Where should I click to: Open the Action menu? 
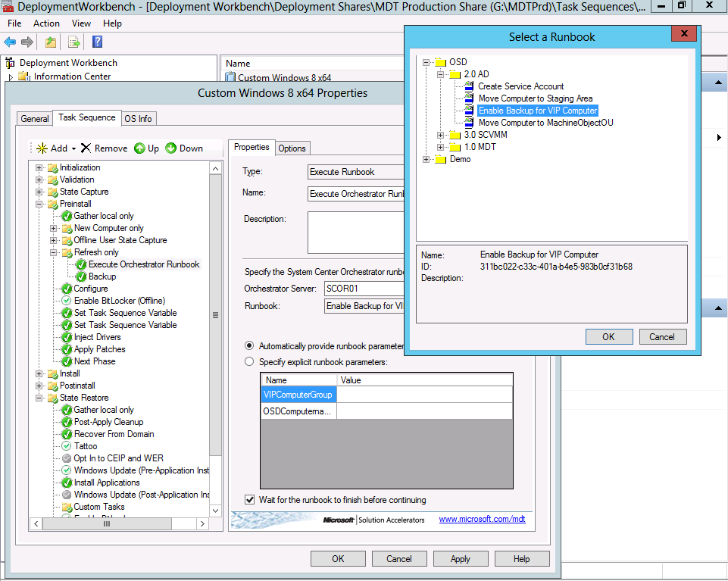coord(46,23)
